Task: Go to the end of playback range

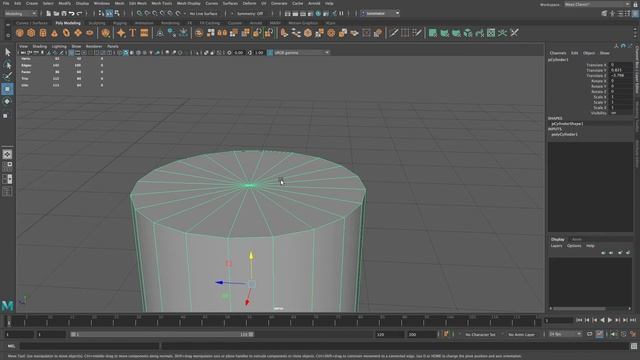Action: pyautogui.click(x=633, y=320)
